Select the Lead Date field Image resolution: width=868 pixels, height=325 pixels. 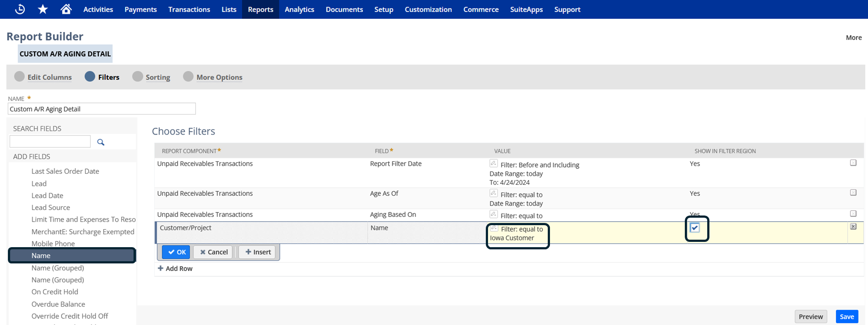47,195
